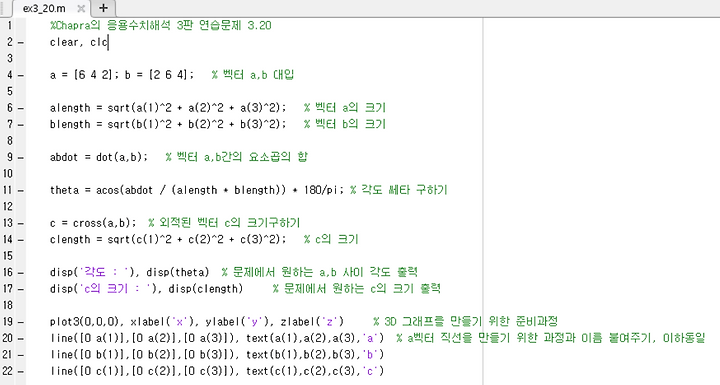Click line number 18
Screen dimensions: 720x385
click(x=8, y=305)
